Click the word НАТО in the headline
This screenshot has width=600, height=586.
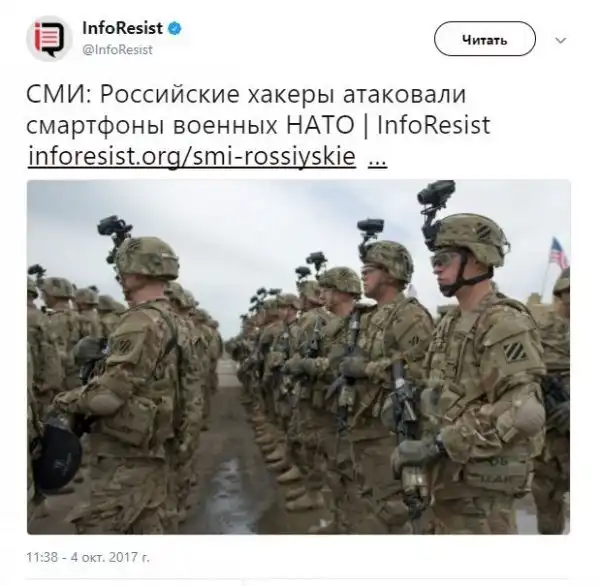(x=320, y=126)
